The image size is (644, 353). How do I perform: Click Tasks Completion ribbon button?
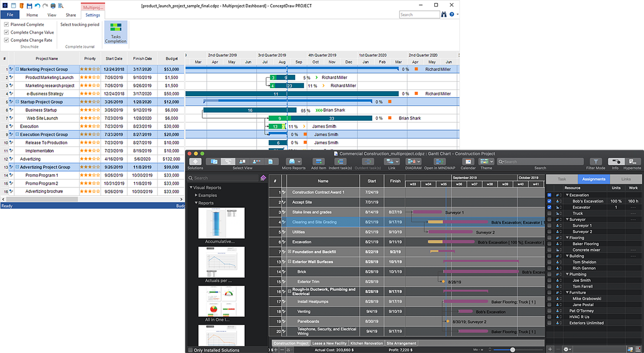(x=116, y=32)
